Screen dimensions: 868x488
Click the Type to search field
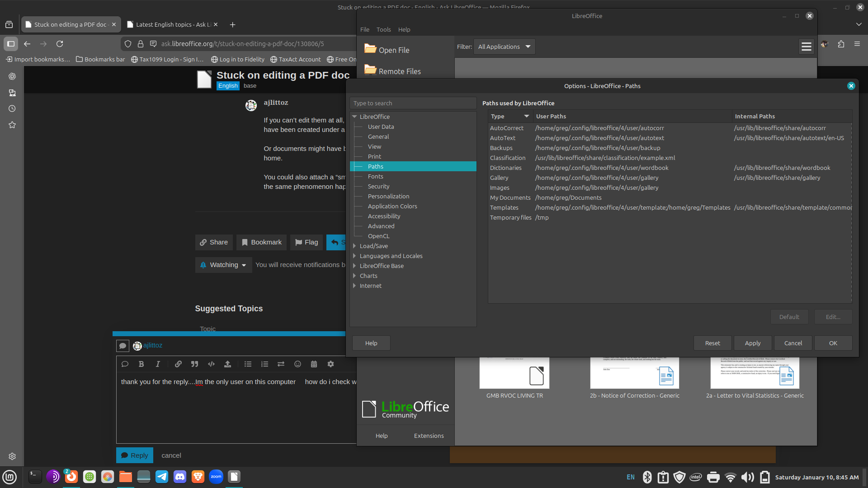[x=413, y=103]
